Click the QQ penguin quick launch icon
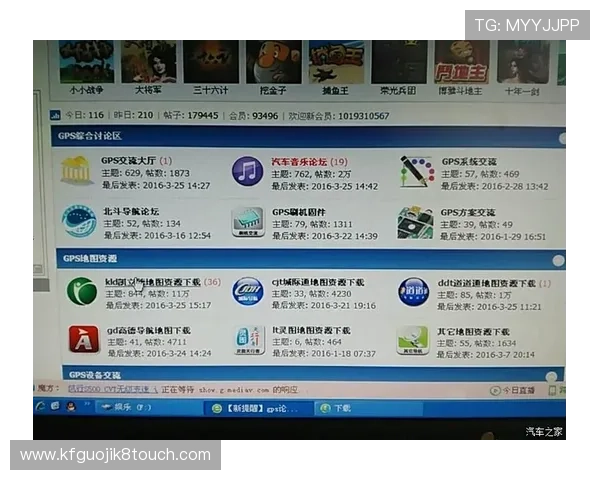 point(71,407)
